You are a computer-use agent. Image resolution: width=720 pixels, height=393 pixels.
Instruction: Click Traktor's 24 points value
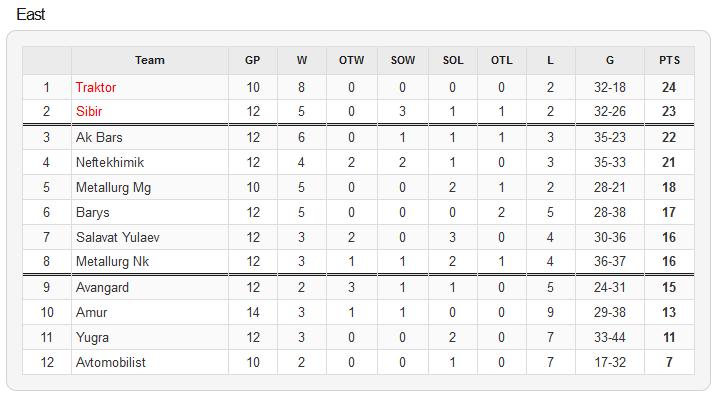coord(669,87)
